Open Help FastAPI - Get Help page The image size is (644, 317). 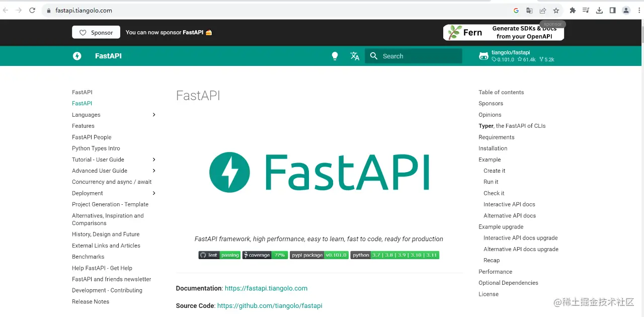tap(102, 268)
